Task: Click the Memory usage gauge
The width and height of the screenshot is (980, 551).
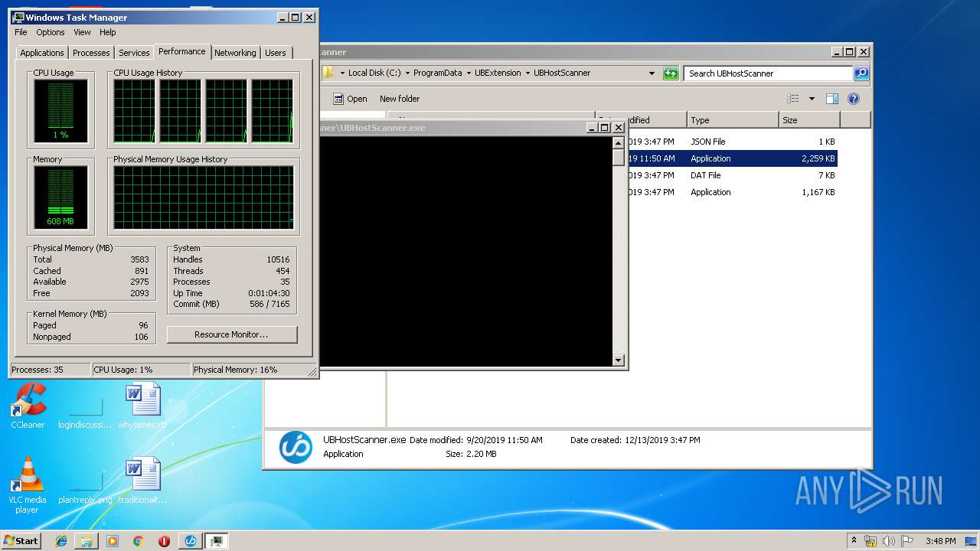Action: (60, 197)
